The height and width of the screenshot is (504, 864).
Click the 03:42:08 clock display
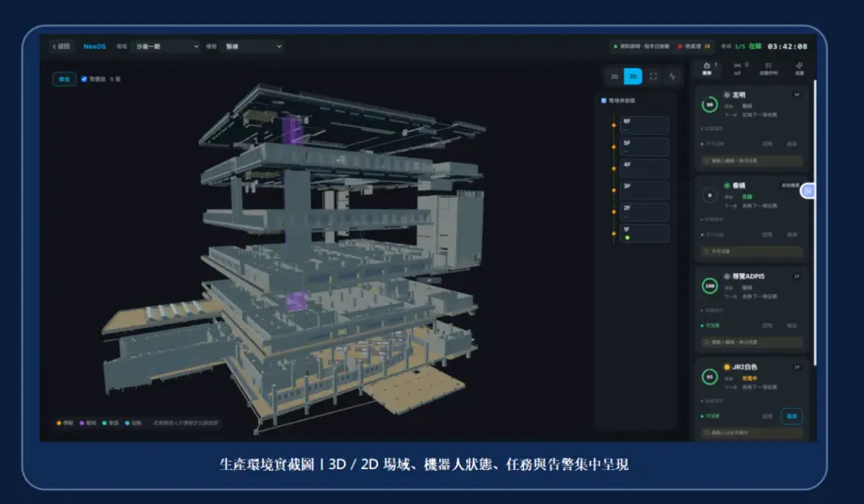(x=787, y=46)
